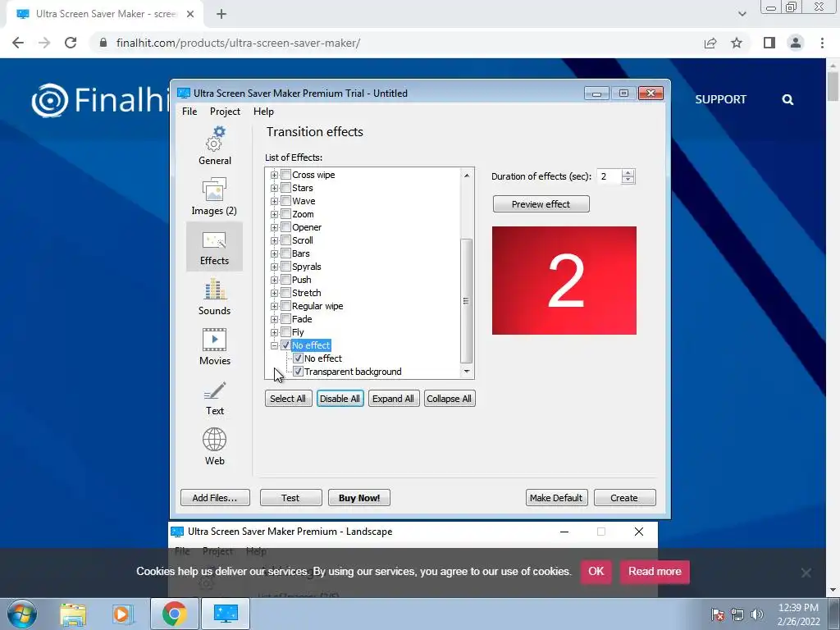Viewport: 840px width, 630px height.
Task: Enable the Zoom effect checkbox
Action: [x=286, y=214]
